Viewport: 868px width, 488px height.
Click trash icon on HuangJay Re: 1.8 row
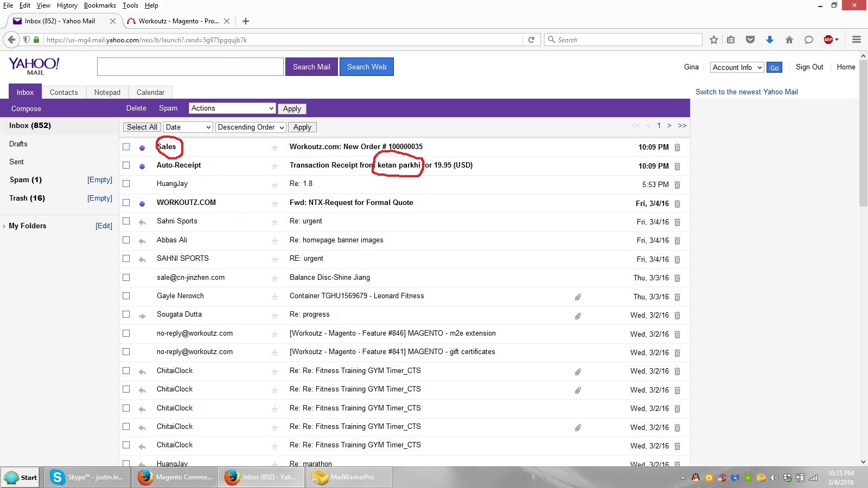coord(677,185)
